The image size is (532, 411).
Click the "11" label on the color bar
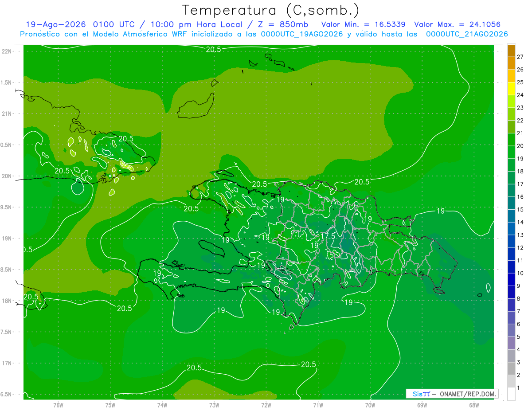click(x=520, y=261)
